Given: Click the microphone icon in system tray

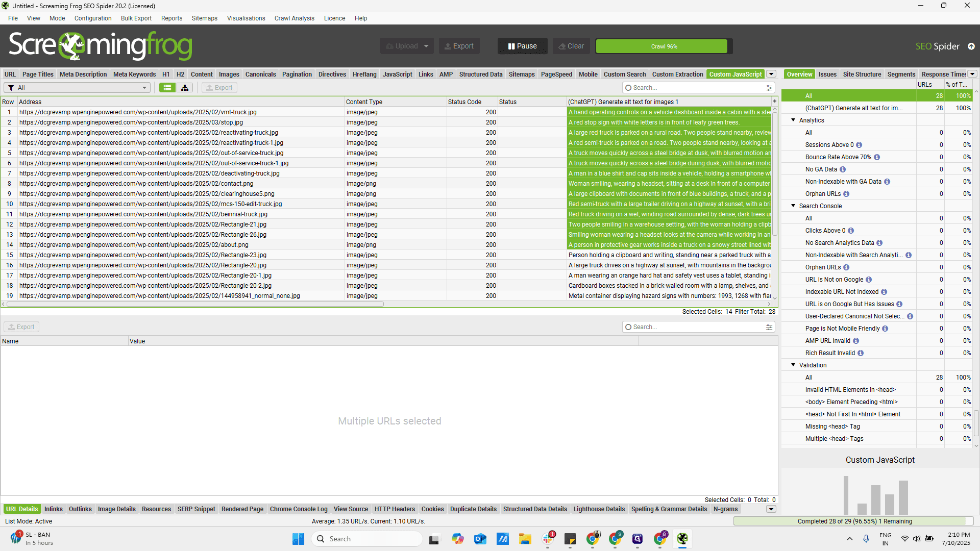Looking at the screenshot, I should point(866,539).
